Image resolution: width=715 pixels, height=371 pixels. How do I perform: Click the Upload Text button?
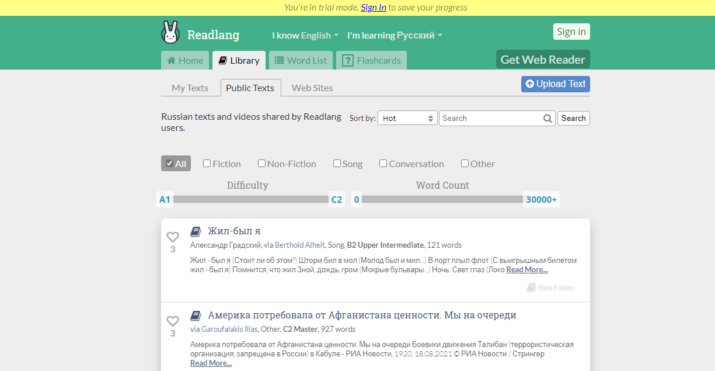point(555,84)
